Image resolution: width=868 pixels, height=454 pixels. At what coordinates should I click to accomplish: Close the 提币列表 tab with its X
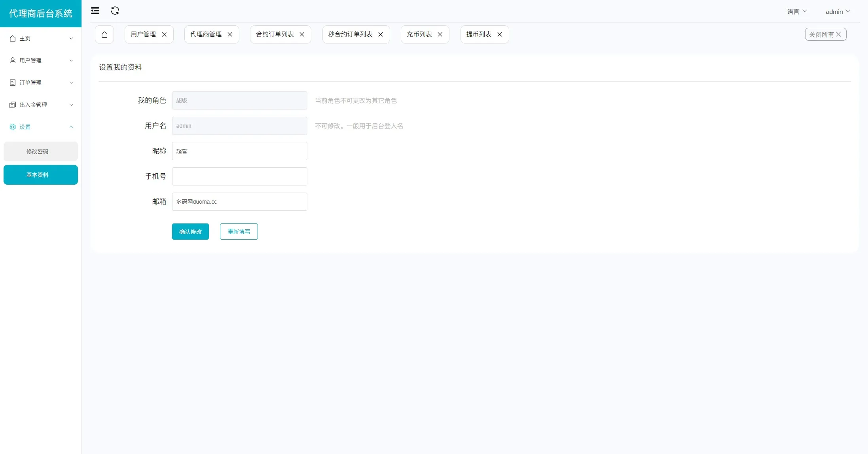click(500, 34)
